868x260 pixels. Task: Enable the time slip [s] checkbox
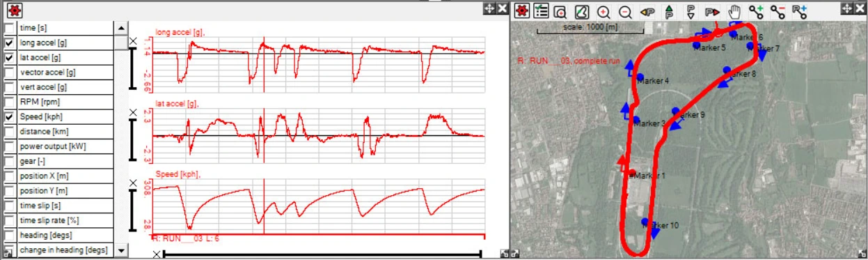click(9, 206)
